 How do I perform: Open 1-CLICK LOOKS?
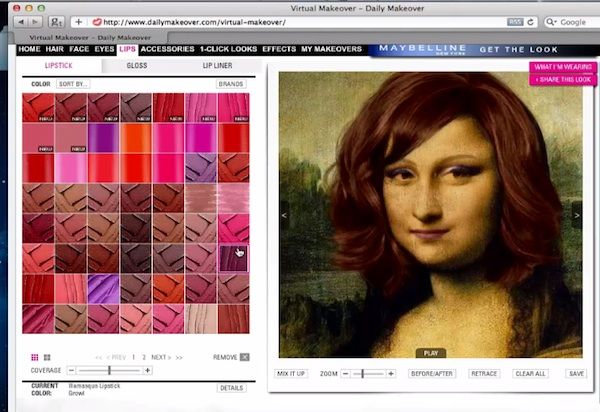pyautogui.click(x=228, y=49)
